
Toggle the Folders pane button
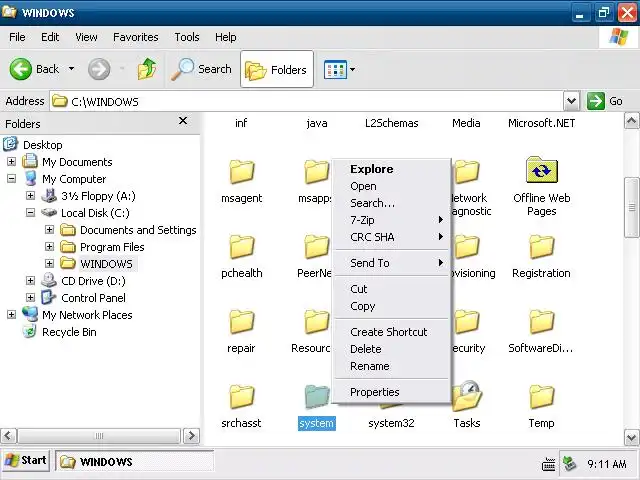277,69
